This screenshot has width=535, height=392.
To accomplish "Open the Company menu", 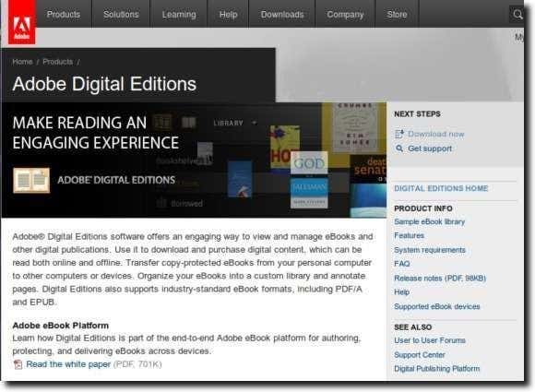I will tap(345, 15).
